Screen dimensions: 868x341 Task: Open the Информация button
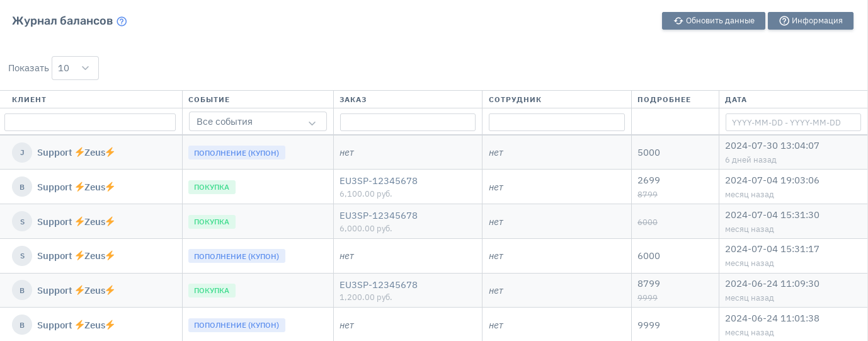810,21
